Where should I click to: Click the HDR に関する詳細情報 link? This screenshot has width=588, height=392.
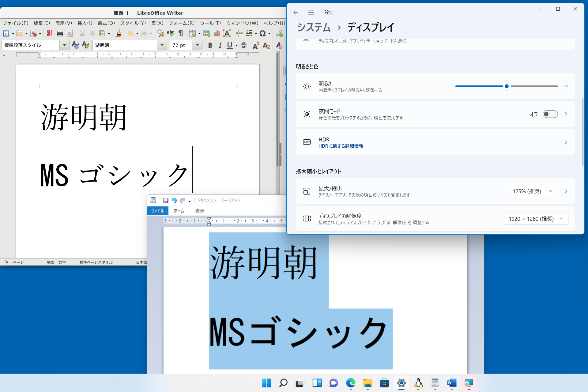[341, 146]
